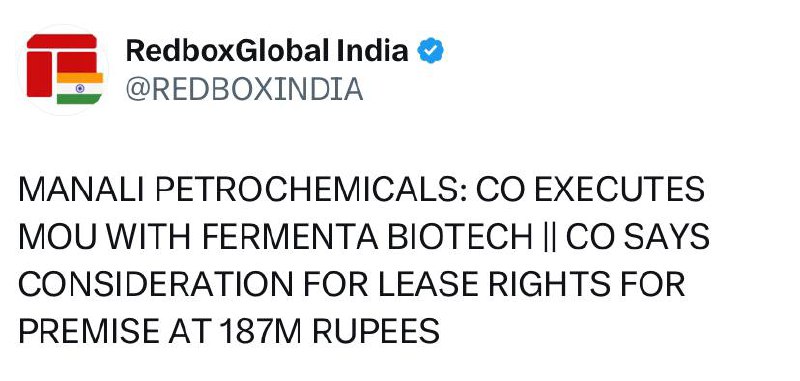Click the Ashoka Chakra wheel on the flag
The height and width of the screenshot is (381, 800).
(80, 88)
